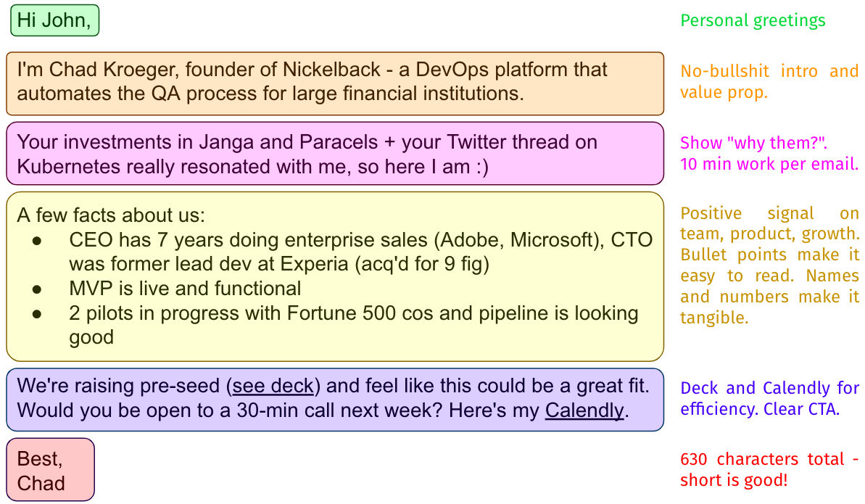
Task: Click the first bullet about CEO experience
Action: tap(360, 252)
